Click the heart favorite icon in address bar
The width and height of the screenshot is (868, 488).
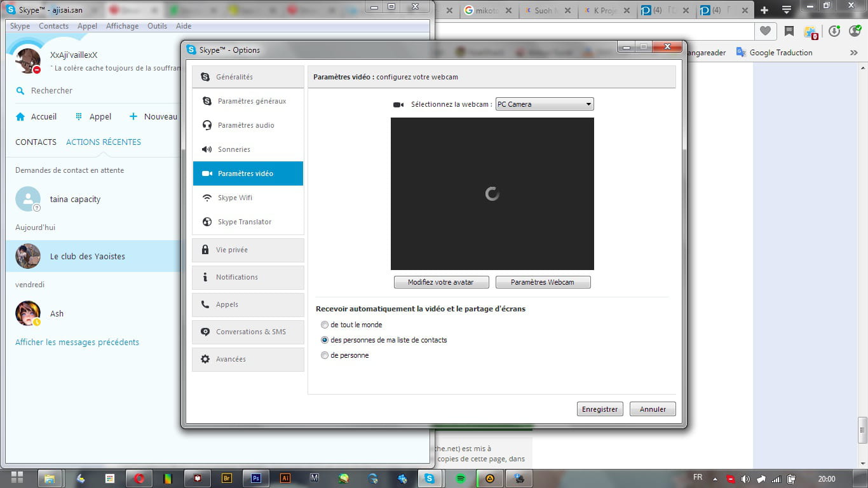click(x=766, y=31)
